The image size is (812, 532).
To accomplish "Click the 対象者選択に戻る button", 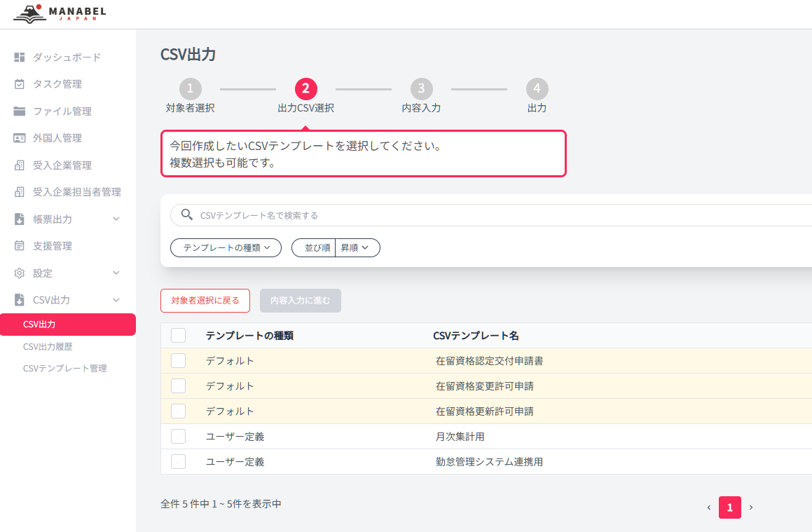I will point(205,300).
